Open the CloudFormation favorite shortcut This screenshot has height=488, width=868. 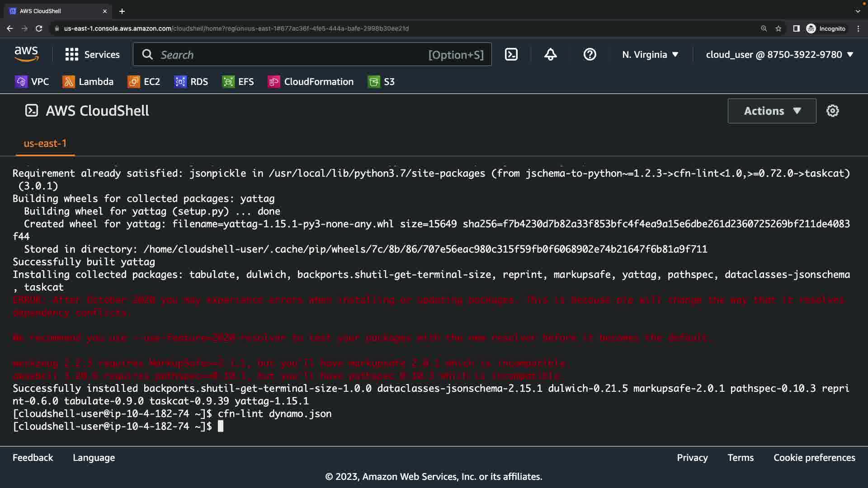pyautogui.click(x=311, y=82)
